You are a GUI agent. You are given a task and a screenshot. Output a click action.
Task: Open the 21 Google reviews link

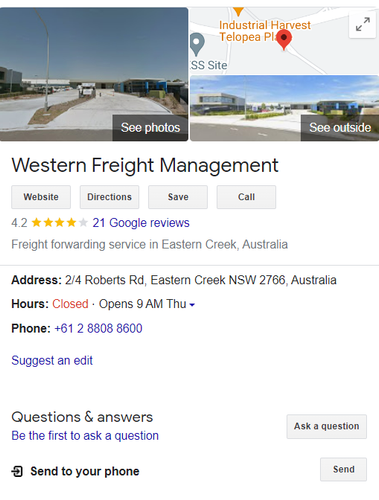141,223
